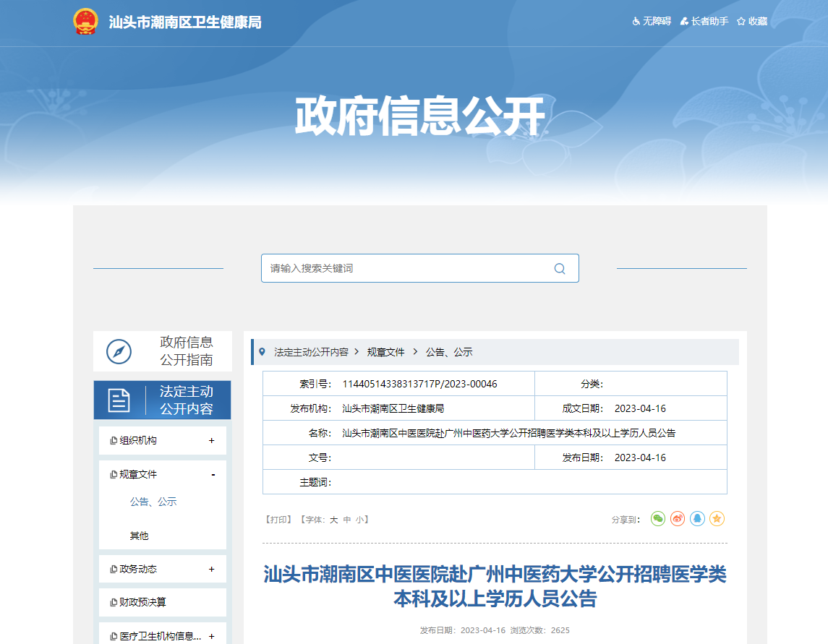Image resolution: width=828 pixels, height=644 pixels.
Task: Click the 名称 row announcement title text
Action: pyautogui.click(x=509, y=434)
